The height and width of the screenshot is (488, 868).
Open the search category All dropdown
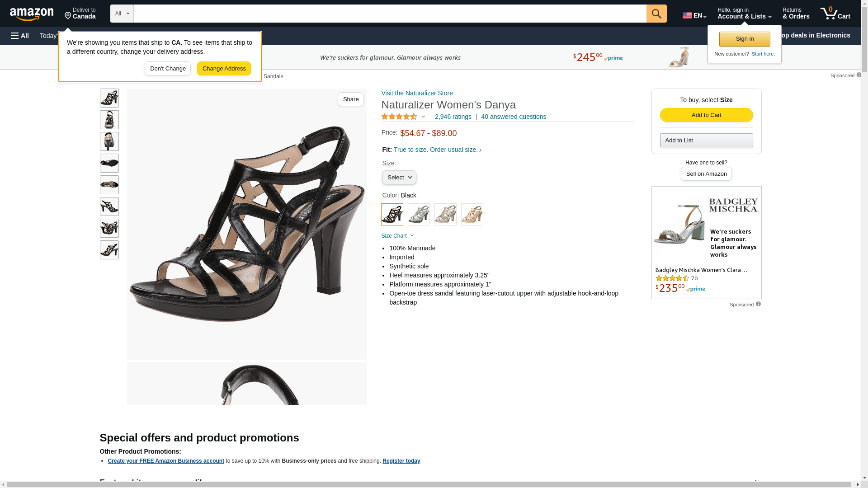[x=122, y=14]
